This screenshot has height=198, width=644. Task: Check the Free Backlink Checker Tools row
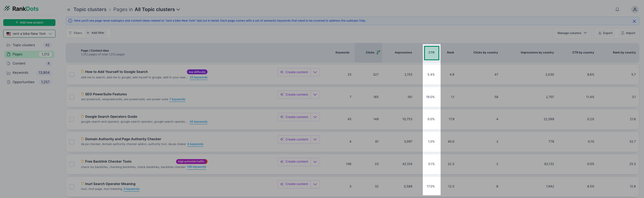pyautogui.click(x=72, y=164)
